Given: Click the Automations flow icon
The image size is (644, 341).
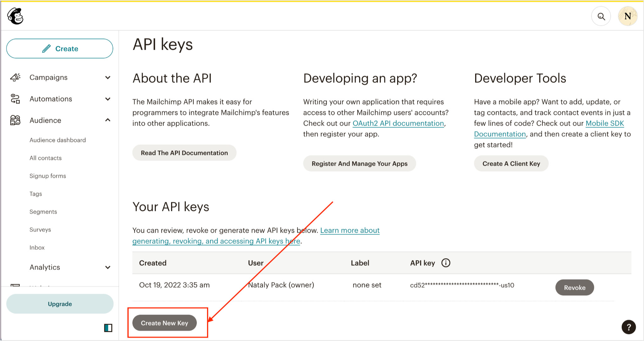Looking at the screenshot, I should pyautogui.click(x=15, y=99).
